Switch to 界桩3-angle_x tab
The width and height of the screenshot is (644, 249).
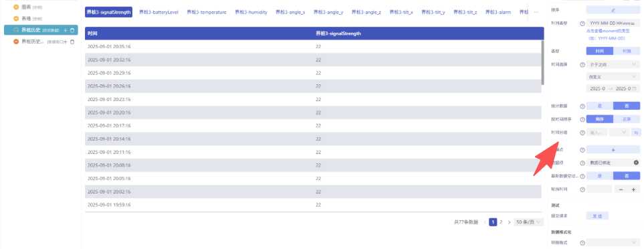pos(290,12)
